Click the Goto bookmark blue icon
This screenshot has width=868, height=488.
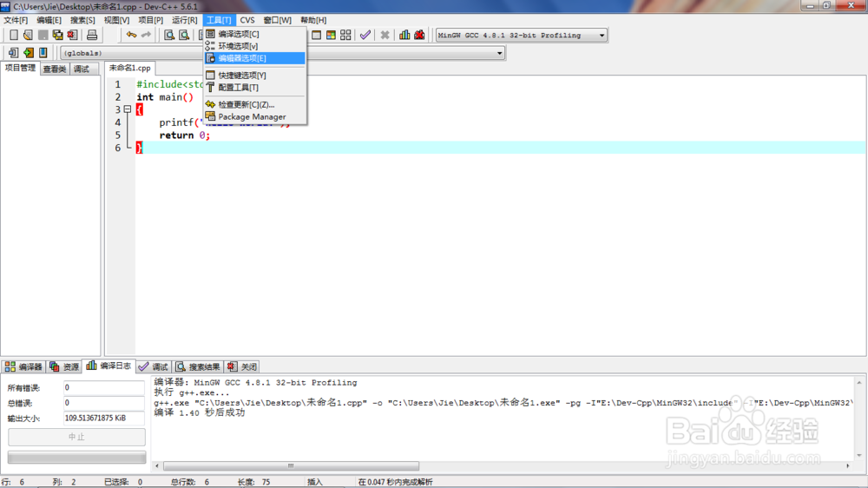coord(43,53)
